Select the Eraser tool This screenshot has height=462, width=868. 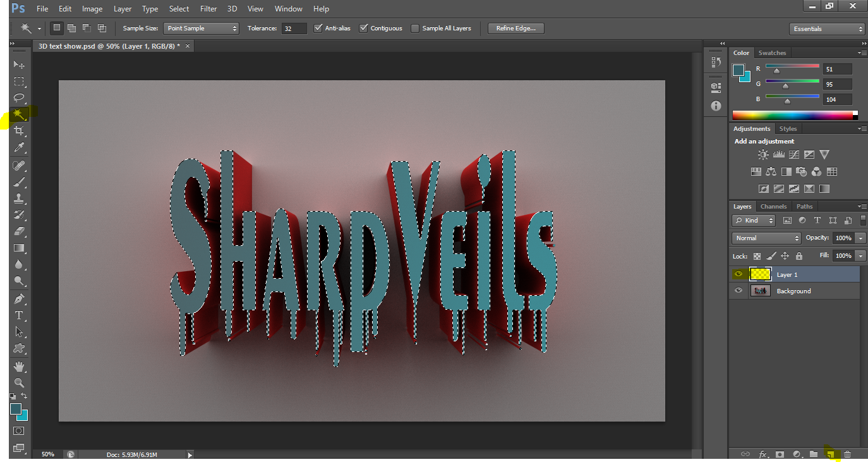[x=19, y=232]
